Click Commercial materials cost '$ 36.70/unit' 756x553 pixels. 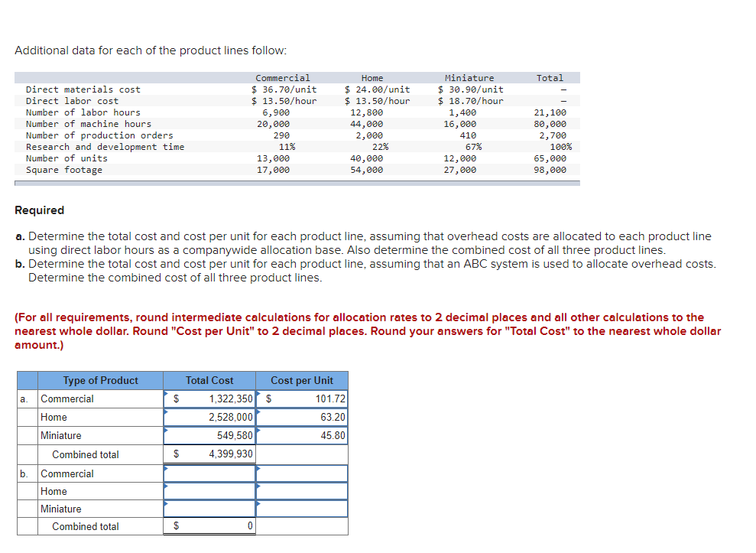pyautogui.click(x=284, y=89)
